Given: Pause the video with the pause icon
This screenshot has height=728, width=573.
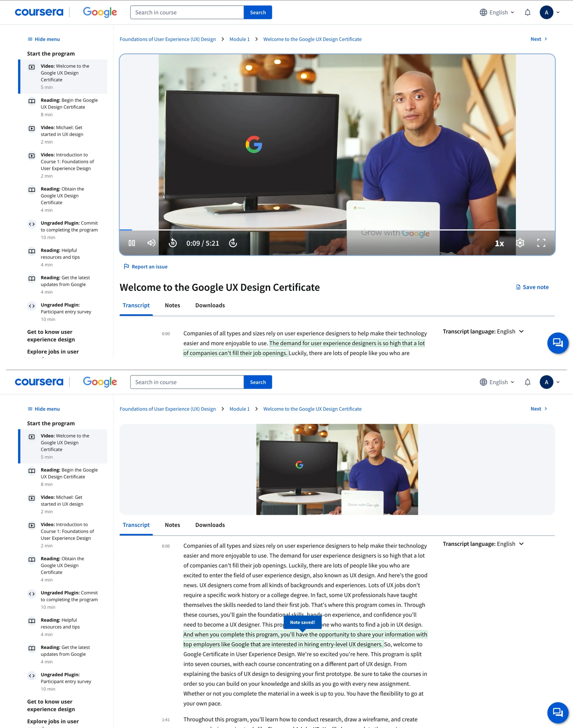Looking at the screenshot, I should click(132, 243).
